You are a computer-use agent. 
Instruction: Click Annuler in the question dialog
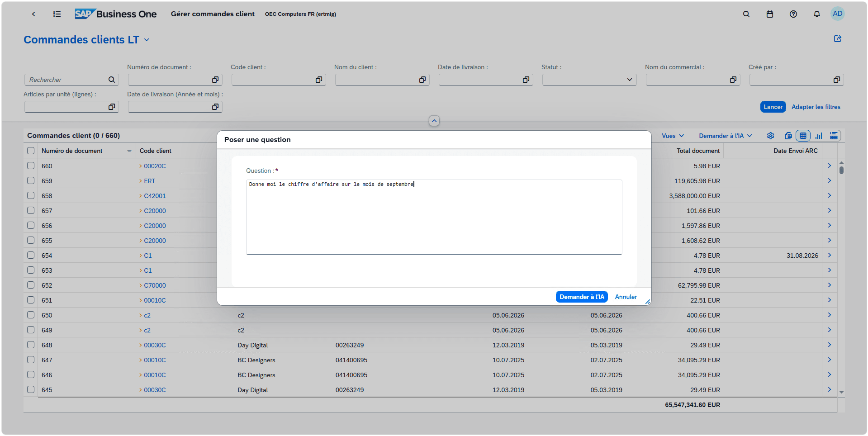click(x=626, y=297)
